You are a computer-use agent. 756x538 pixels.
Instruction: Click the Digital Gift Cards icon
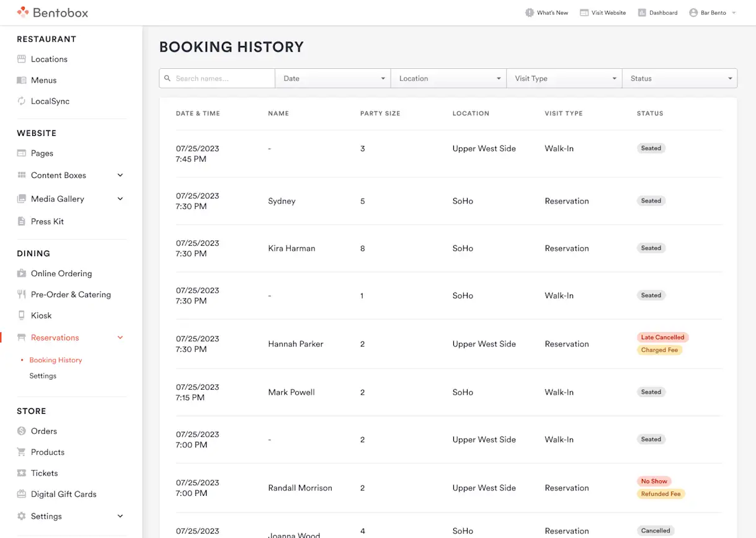(x=22, y=495)
